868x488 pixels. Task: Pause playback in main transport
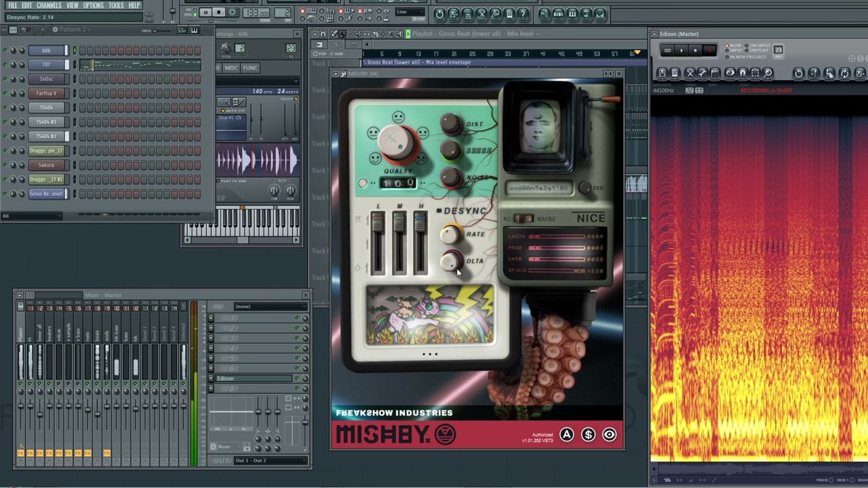point(205,12)
